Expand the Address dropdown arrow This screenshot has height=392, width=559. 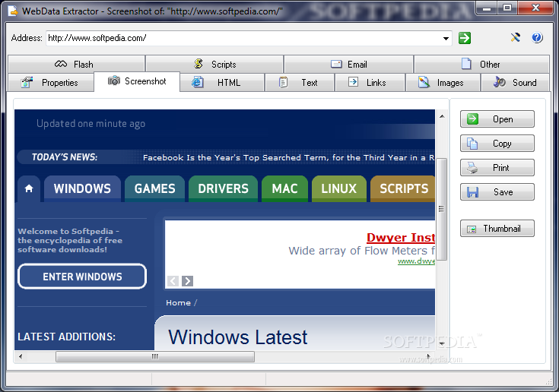(x=446, y=39)
